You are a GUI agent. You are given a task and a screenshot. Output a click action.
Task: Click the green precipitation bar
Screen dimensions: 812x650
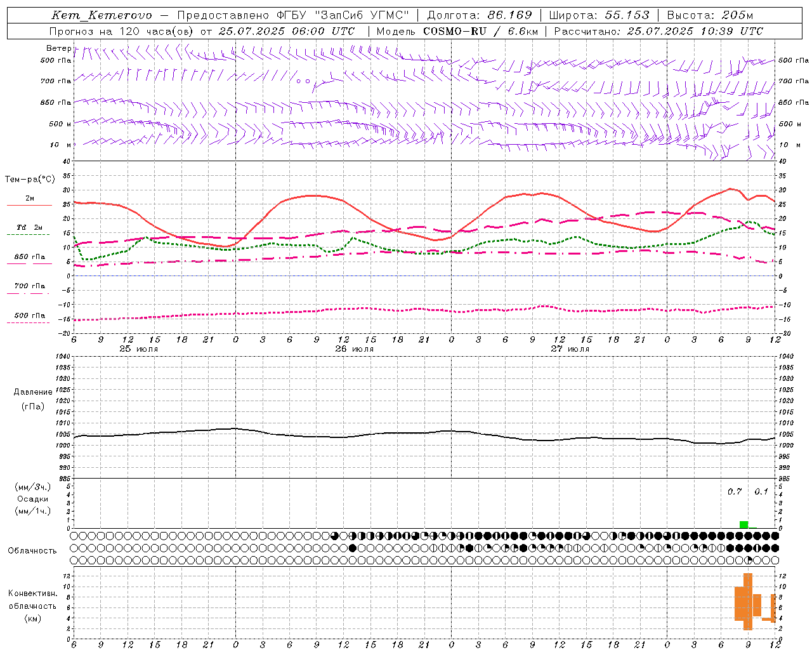point(743,524)
